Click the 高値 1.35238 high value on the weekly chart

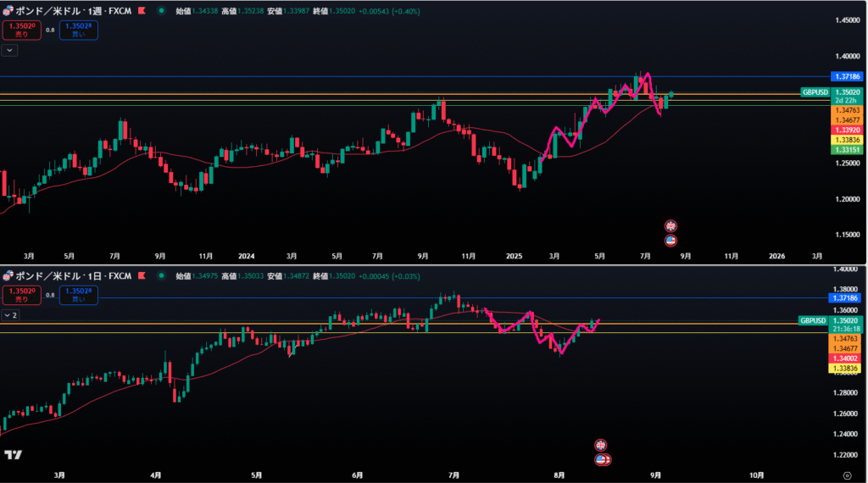242,11
